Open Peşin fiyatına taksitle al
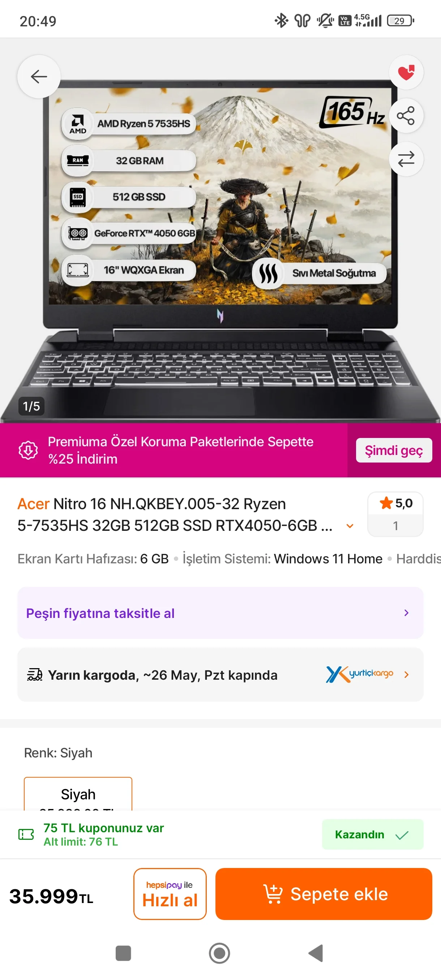This screenshot has width=441, height=980. click(x=220, y=613)
